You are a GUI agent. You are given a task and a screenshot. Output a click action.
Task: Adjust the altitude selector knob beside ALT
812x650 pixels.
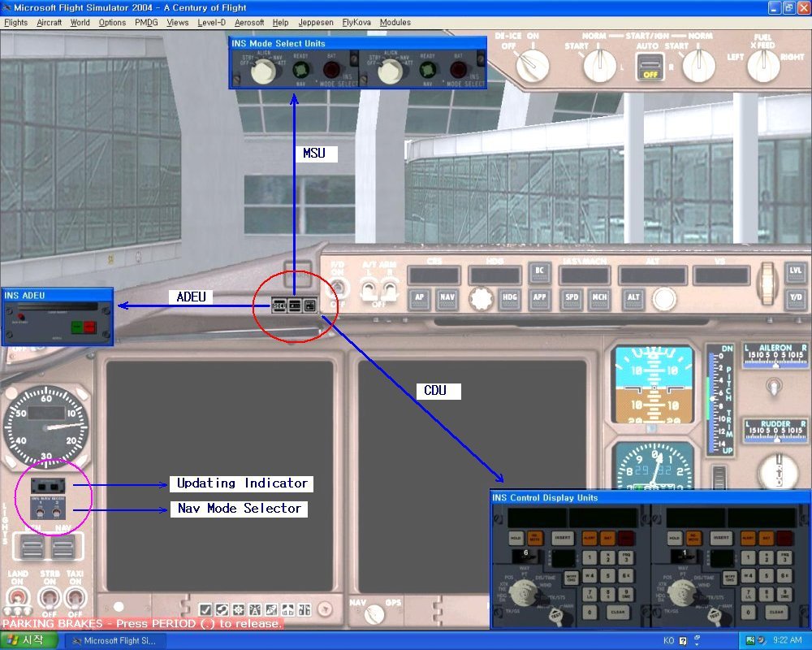664,298
